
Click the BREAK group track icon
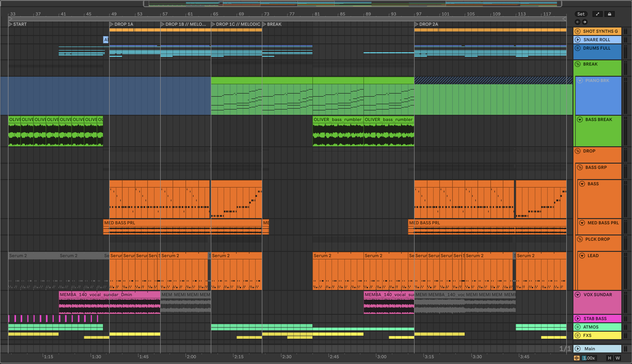[x=578, y=64]
